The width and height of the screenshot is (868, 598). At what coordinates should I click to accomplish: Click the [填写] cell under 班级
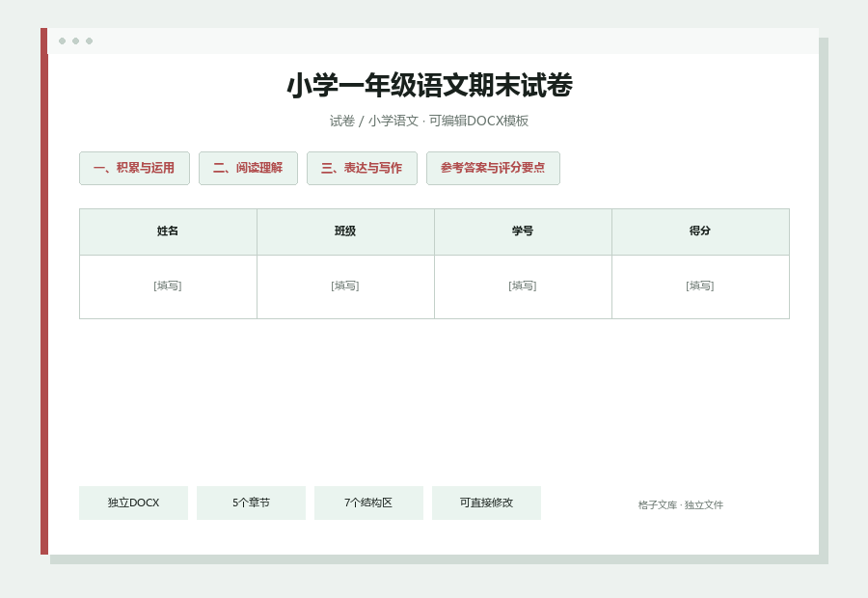(345, 286)
